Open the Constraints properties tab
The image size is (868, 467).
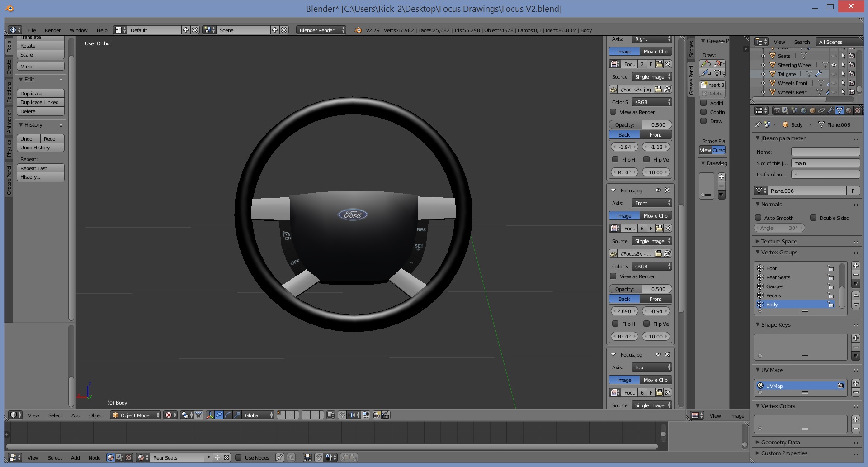pyautogui.click(x=821, y=110)
